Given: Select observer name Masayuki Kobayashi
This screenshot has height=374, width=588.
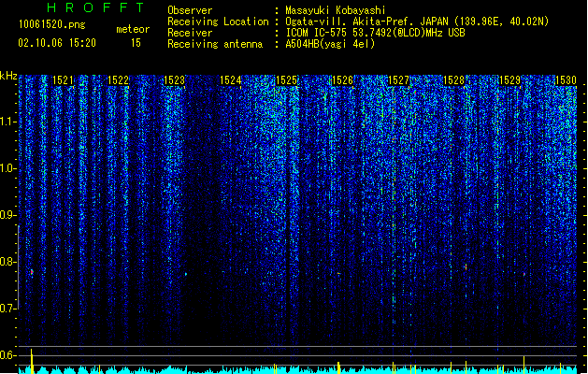Looking at the screenshot, I should [336, 10].
